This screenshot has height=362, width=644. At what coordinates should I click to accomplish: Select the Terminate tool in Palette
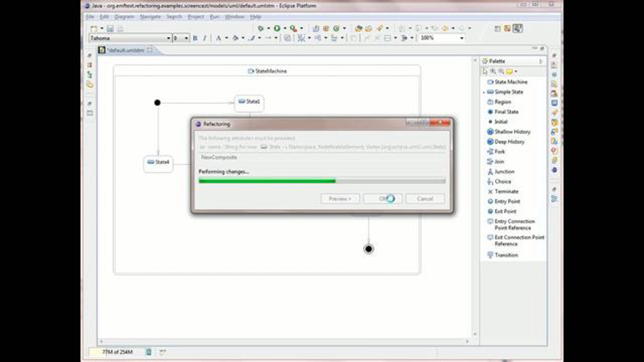point(503,191)
